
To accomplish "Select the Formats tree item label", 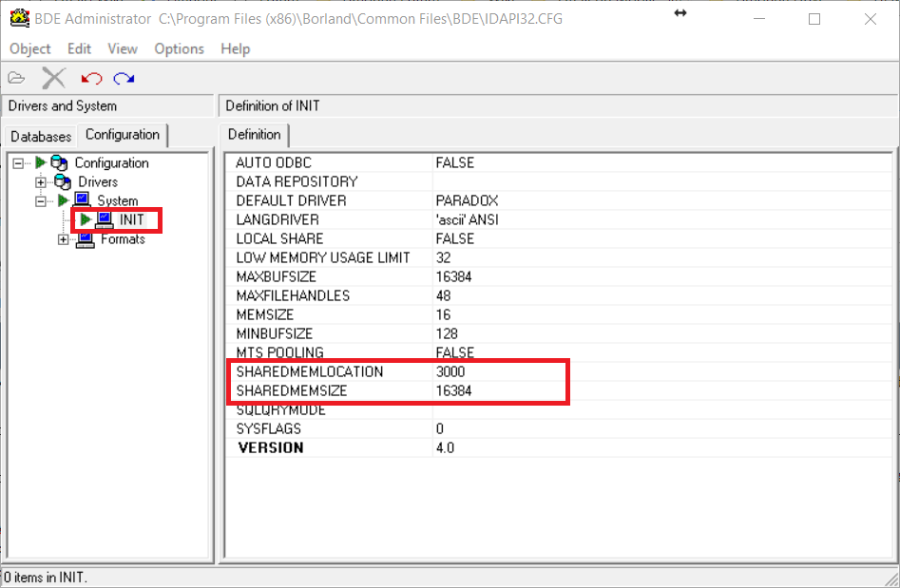I will click(123, 239).
